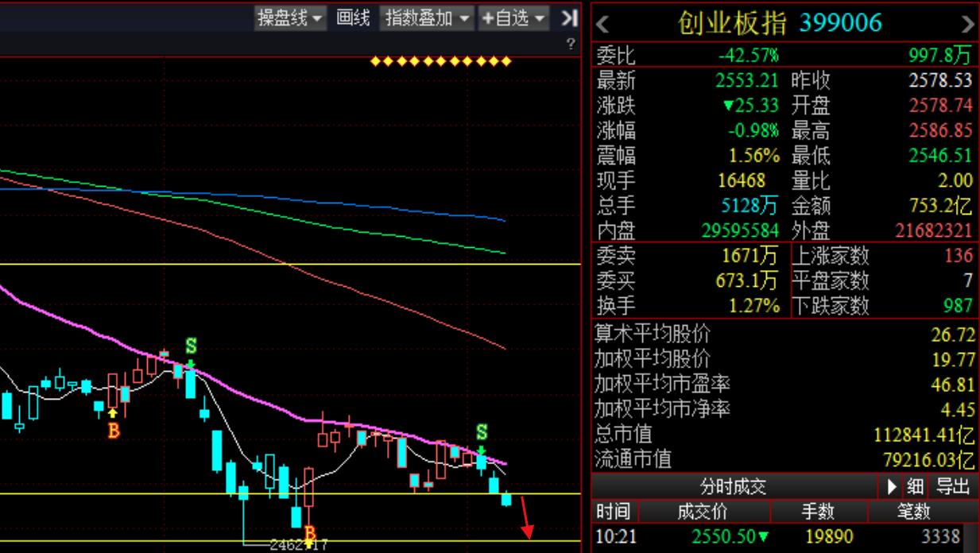Click the red arrow annotation on chart
Screen dimensions: 980x553
point(525,516)
